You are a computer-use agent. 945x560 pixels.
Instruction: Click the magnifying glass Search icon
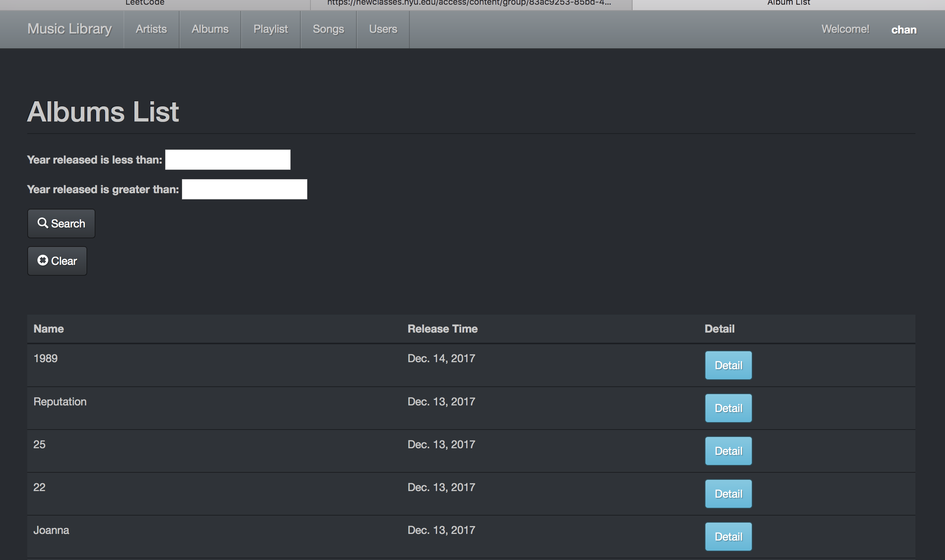(x=42, y=223)
